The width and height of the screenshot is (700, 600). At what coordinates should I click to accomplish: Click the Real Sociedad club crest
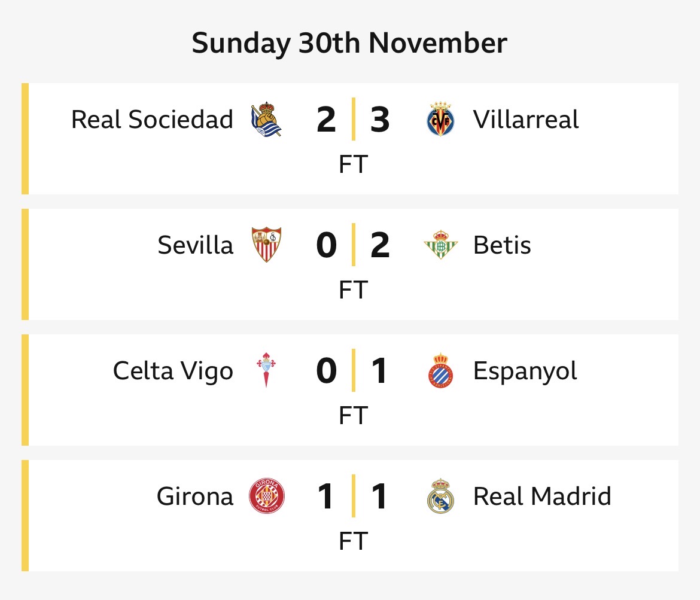tap(266, 120)
